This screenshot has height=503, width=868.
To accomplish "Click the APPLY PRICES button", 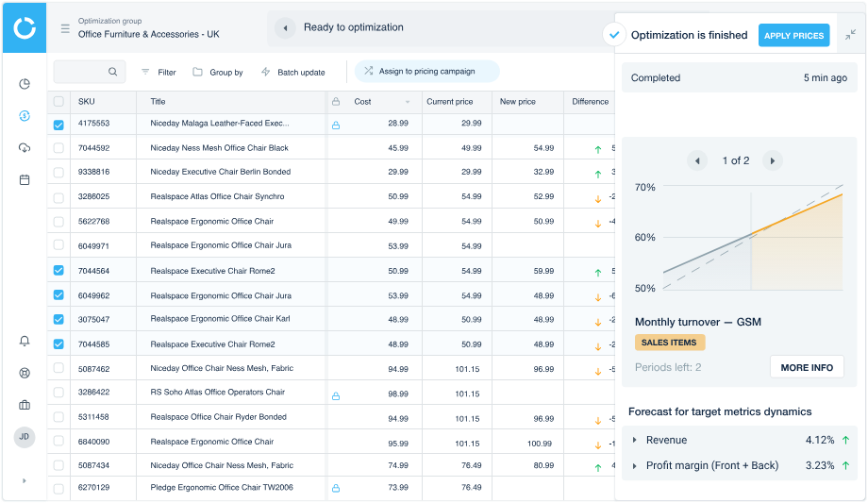I will [793, 36].
